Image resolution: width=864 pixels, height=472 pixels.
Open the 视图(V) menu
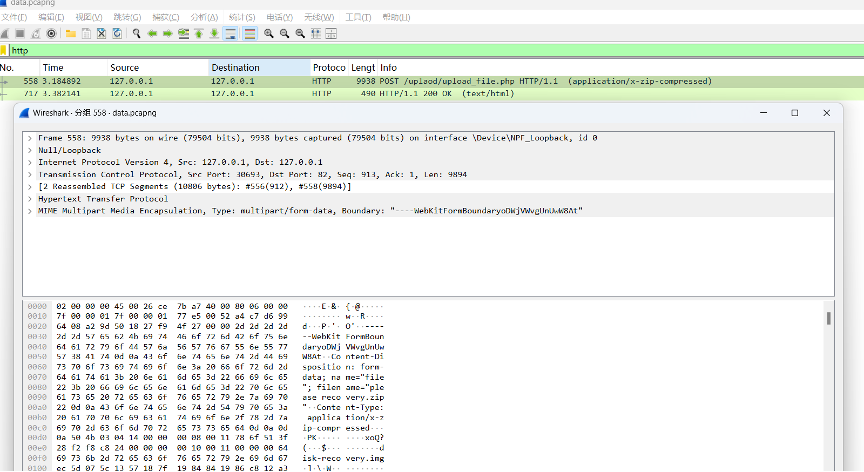(89, 17)
